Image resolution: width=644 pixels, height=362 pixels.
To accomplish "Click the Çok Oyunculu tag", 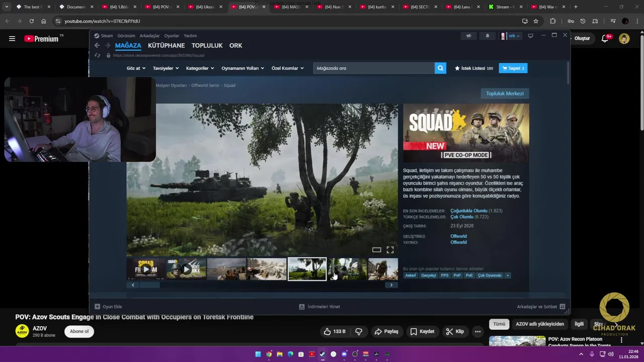I will pos(490,276).
